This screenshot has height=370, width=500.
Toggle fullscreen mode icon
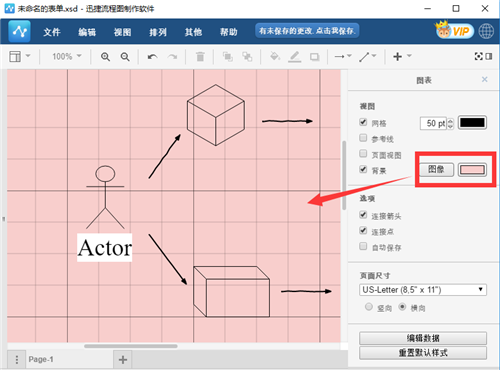coord(479,56)
